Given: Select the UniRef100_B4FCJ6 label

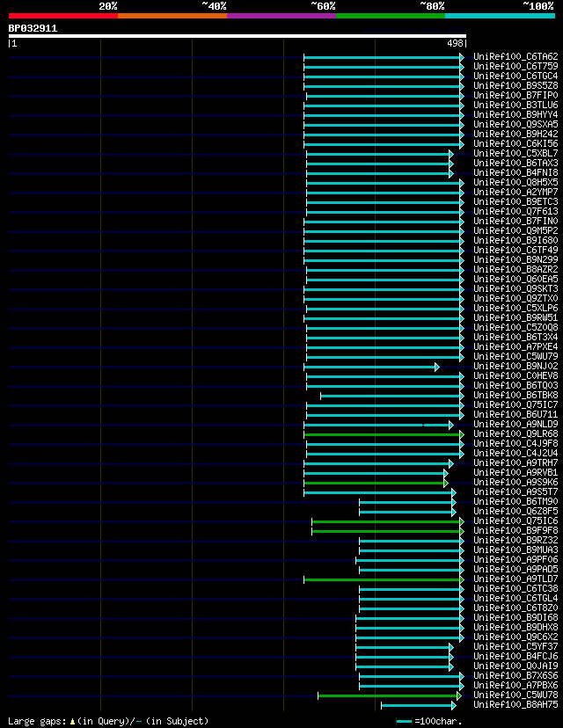Looking at the screenshot, I should (x=515, y=657).
